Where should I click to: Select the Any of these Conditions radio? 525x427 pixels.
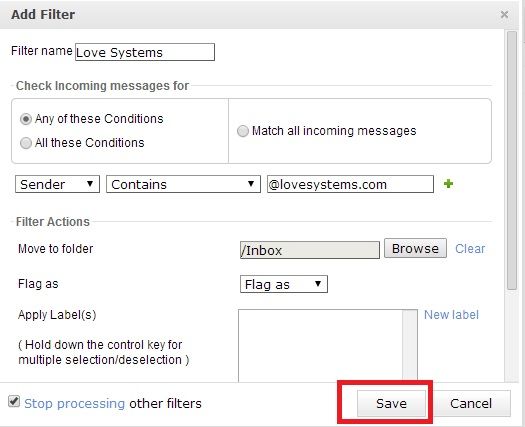click(x=26, y=119)
